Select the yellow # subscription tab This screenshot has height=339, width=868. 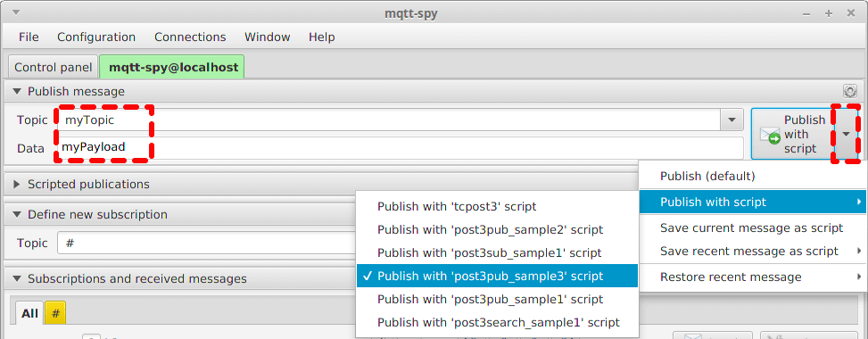pos(55,313)
